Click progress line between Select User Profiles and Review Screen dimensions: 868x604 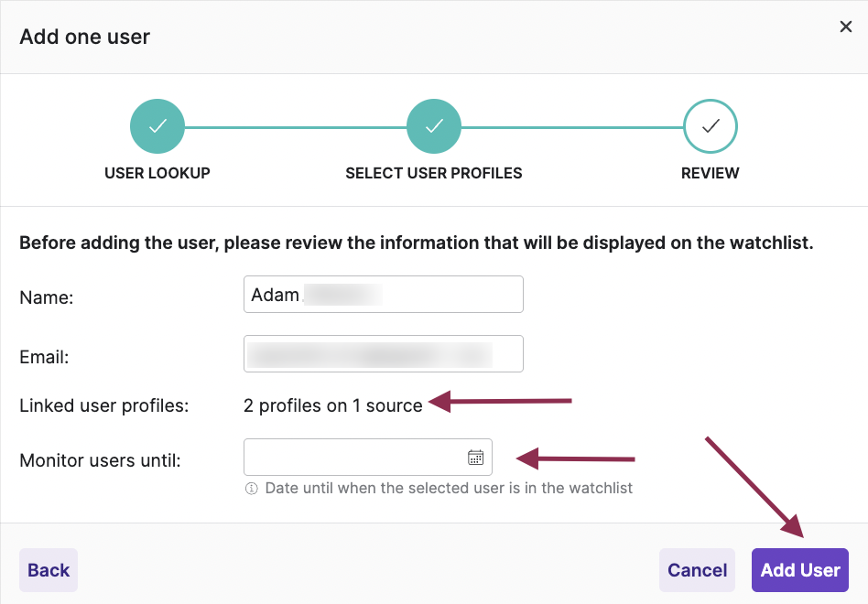tap(572, 127)
